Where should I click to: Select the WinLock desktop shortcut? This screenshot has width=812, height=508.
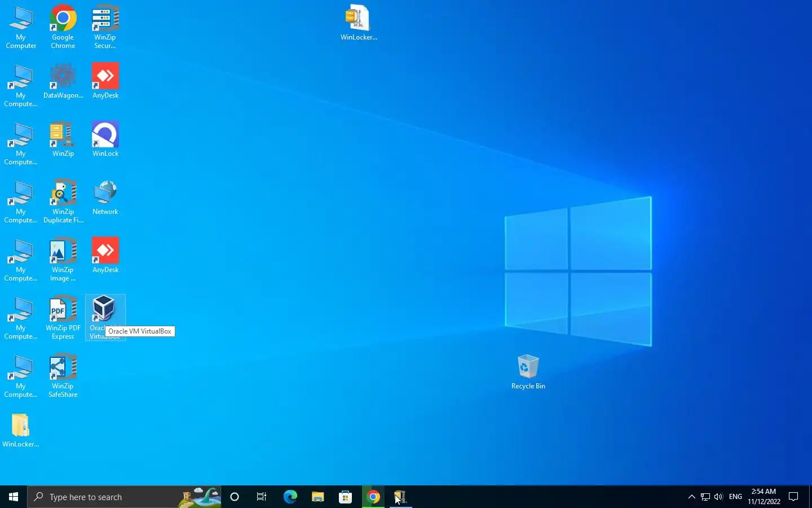point(105,139)
